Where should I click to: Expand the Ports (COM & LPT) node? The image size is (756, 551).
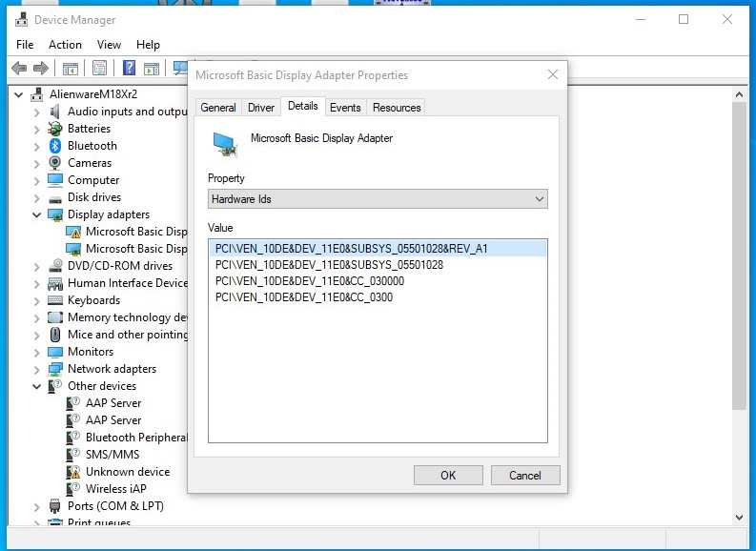coord(36,506)
